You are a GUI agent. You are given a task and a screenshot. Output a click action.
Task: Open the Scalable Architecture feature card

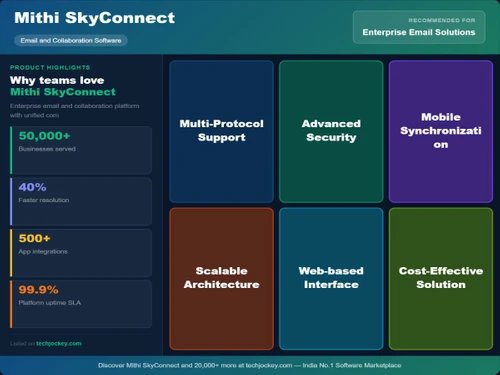point(222,279)
